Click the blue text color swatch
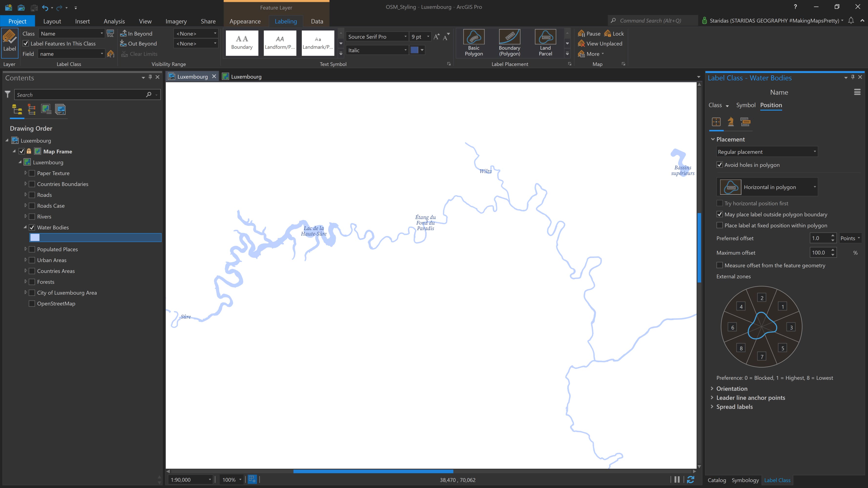 tap(414, 50)
